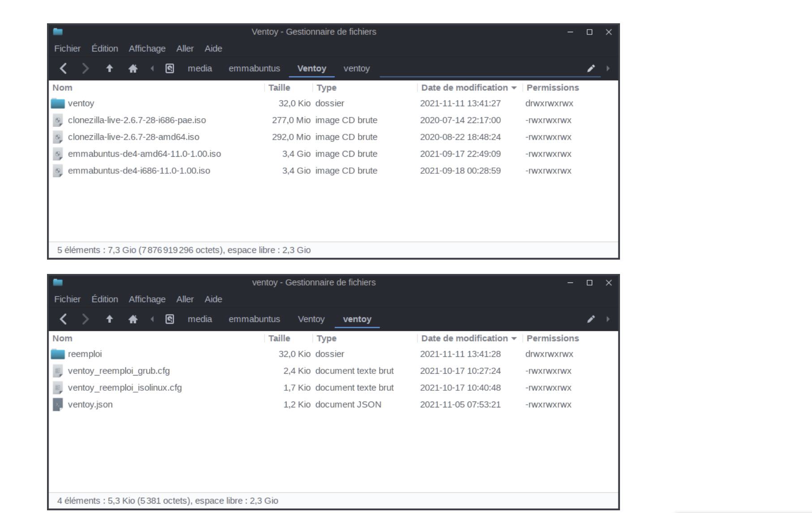Go to parent folder in Ventoy window
The width and height of the screenshot is (812, 513).
point(109,68)
